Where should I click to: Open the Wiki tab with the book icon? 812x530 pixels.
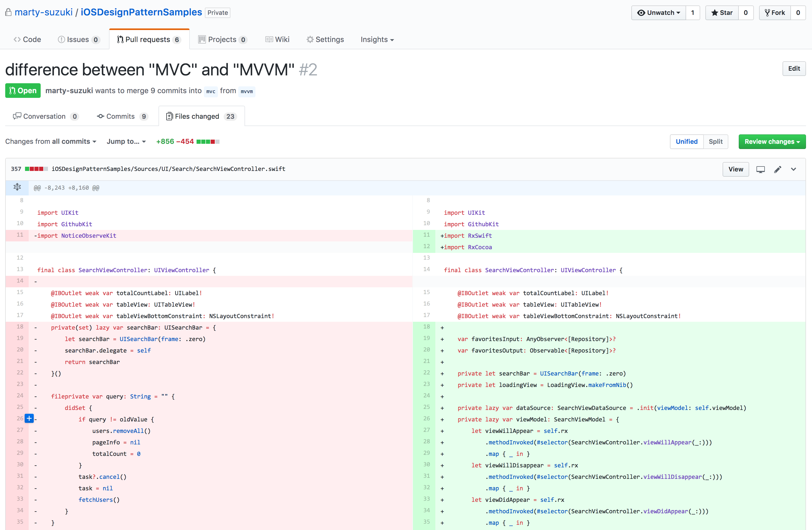[x=277, y=39]
